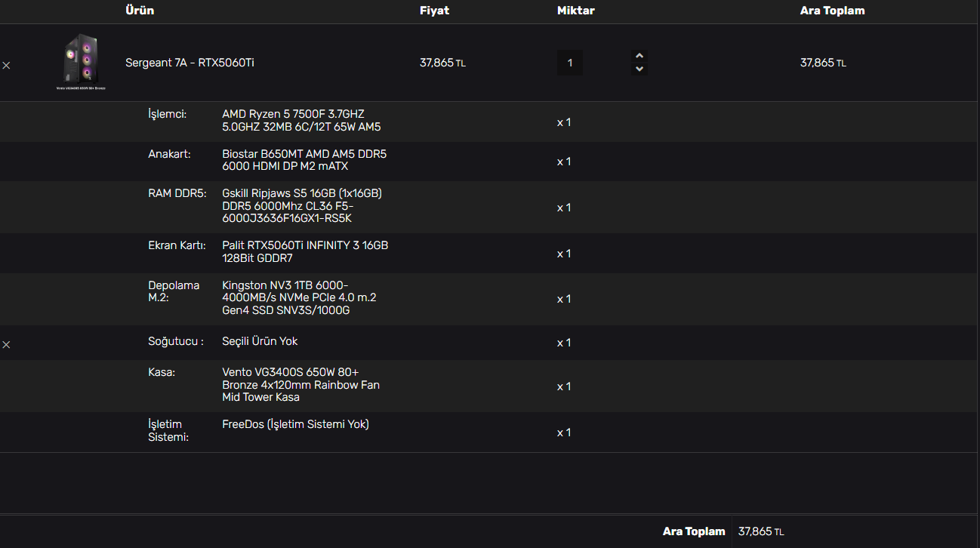Click the Miktar column header
This screenshot has height=548, width=980.
click(575, 11)
